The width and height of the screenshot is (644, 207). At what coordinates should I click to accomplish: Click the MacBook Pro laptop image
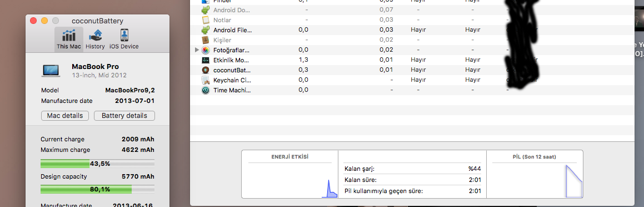click(51, 70)
